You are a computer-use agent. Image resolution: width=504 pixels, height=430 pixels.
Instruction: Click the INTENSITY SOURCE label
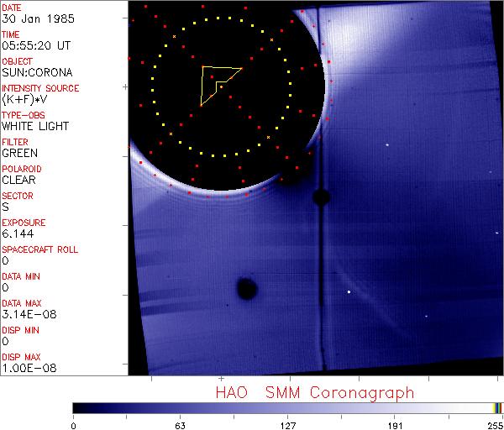(40, 88)
